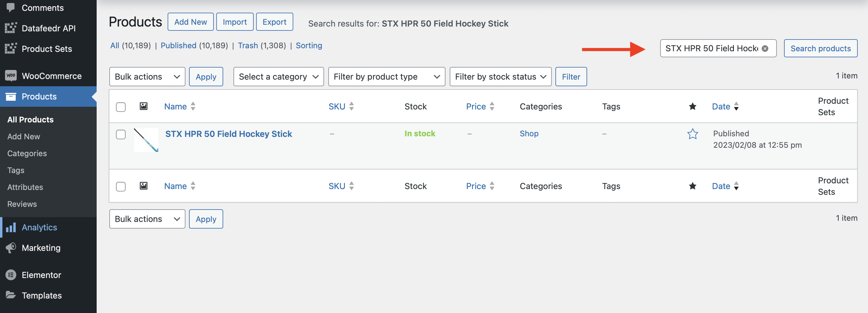This screenshot has width=868, height=313.
Task: Open the bottom Bulk actions dropdown
Action: 147,219
